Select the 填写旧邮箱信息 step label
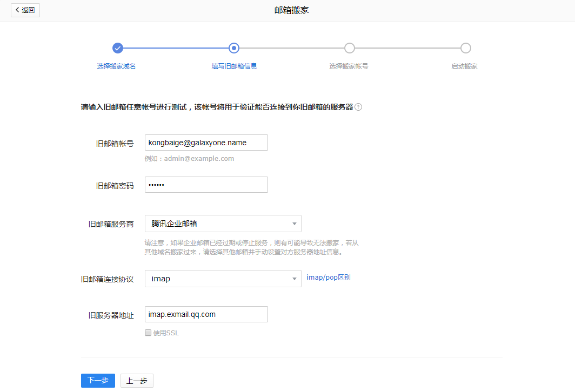 (234, 66)
